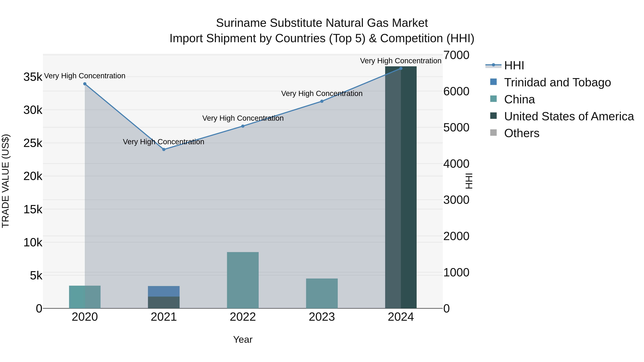Click the 2021 Trinidad and Tobago bar segment
Image resolution: width=644 pixels, height=362 pixels.
click(x=164, y=291)
